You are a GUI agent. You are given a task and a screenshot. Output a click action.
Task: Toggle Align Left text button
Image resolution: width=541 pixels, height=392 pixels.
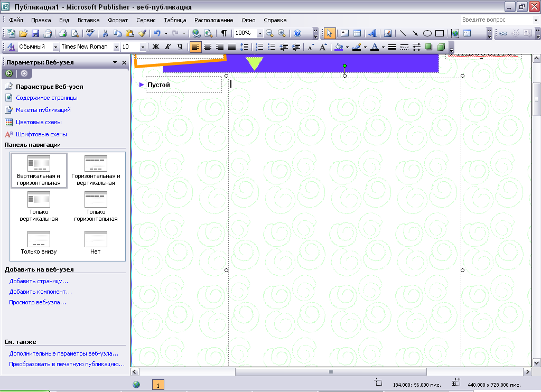tap(195, 47)
